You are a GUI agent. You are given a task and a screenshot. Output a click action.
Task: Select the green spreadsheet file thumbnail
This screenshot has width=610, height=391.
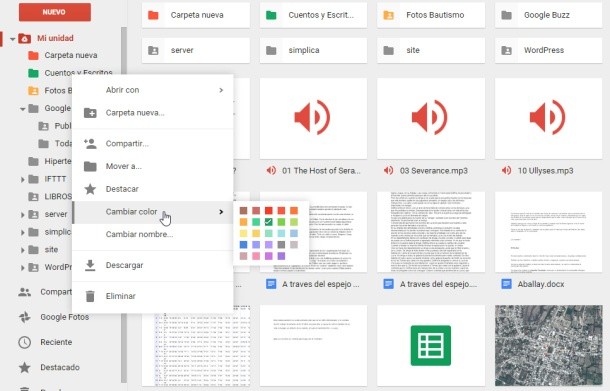[x=431, y=345]
